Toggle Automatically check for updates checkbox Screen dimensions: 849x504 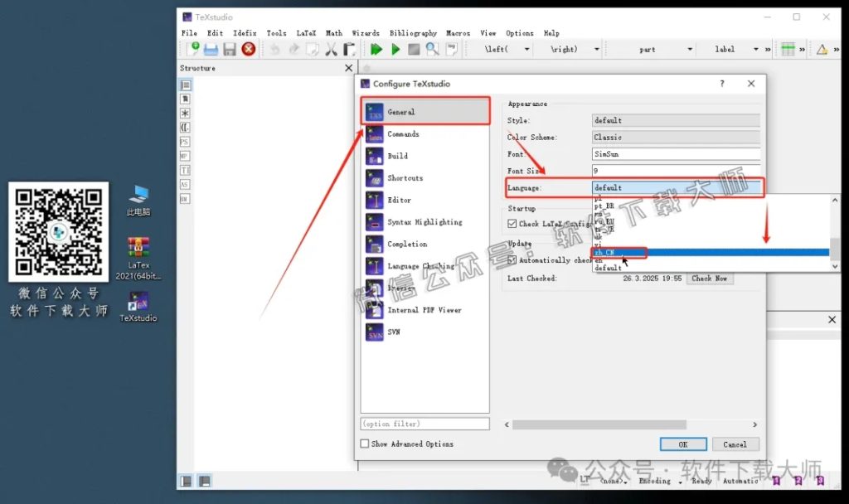512,260
